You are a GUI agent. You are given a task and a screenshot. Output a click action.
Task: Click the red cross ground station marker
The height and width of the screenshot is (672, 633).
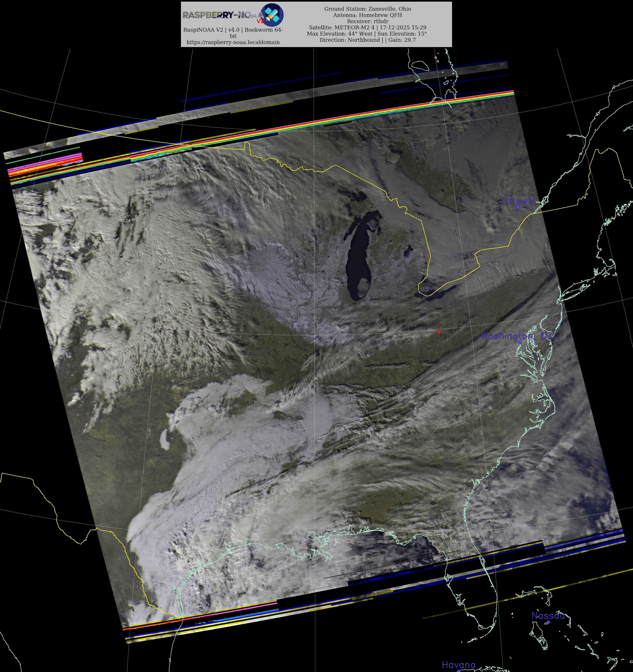coord(439,332)
